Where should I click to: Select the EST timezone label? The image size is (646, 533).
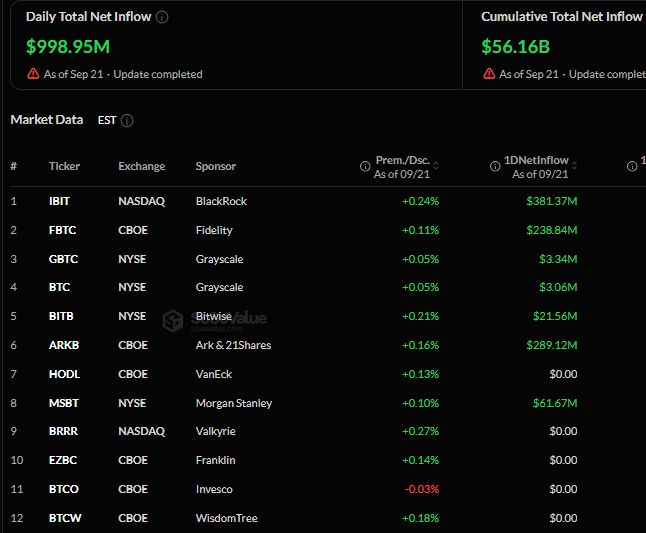[107, 120]
